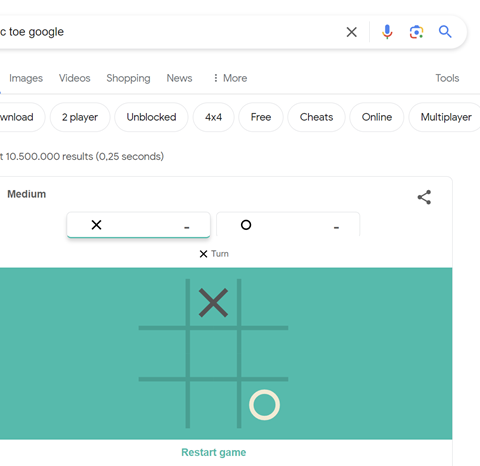This screenshot has height=466, width=480.
Task: Clear the search box with the X icon
Action: (351, 32)
